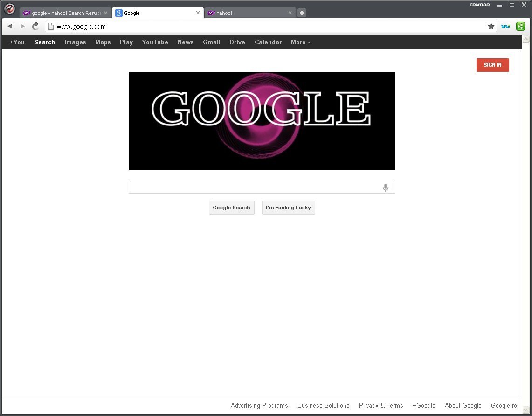The width and height of the screenshot is (532, 416).
Task: Bookmark this page using the star icon
Action: [491, 27]
